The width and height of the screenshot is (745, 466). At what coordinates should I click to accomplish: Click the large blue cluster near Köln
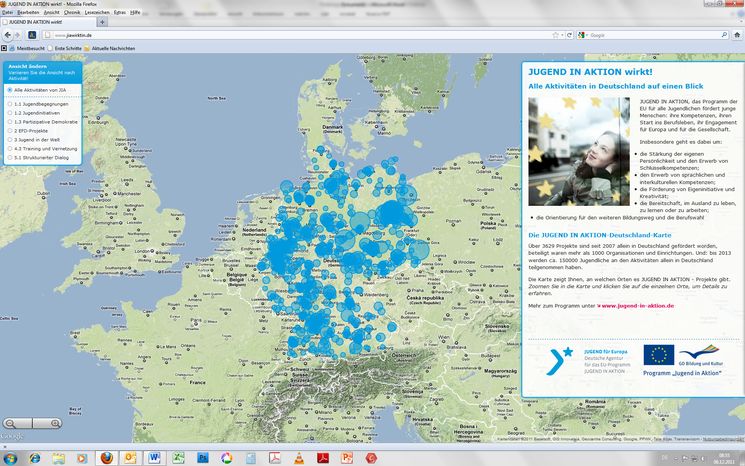280,252
